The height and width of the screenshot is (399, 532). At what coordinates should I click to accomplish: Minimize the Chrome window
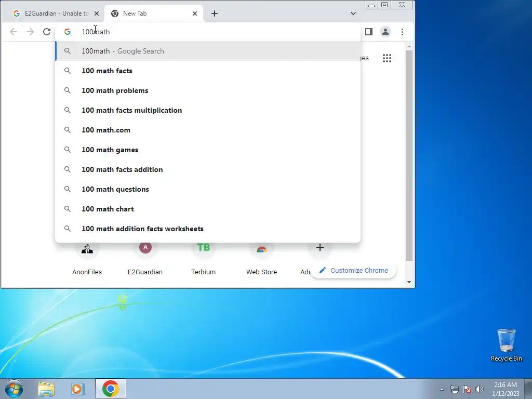pos(371,5)
